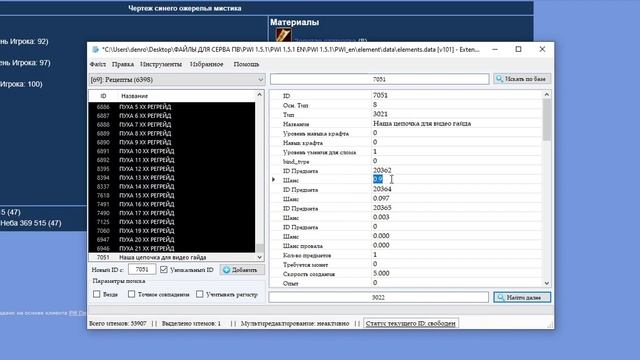The image size is (640, 360).
Task: Click the Найти далее button
Action: (x=522, y=298)
